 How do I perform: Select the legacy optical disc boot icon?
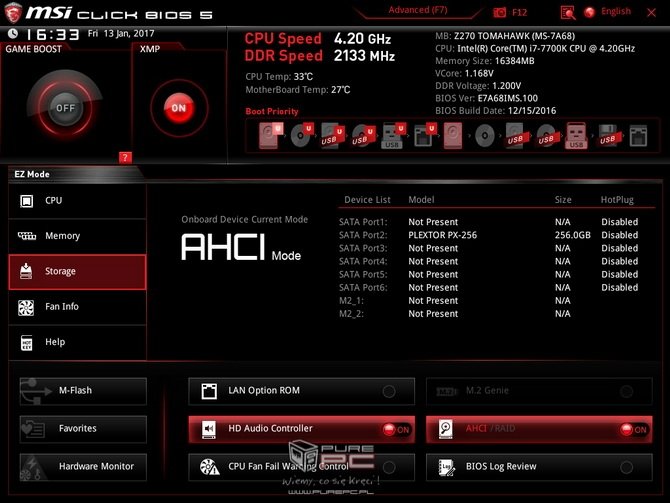[485, 136]
